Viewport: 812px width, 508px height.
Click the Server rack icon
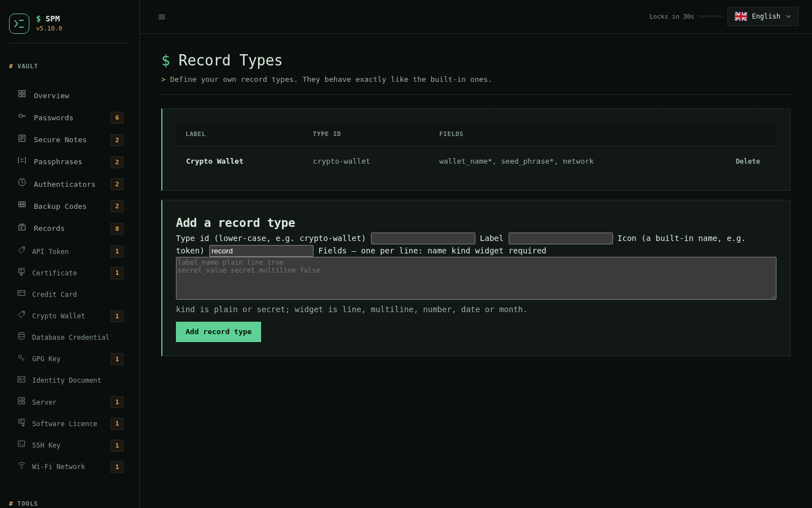click(21, 401)
